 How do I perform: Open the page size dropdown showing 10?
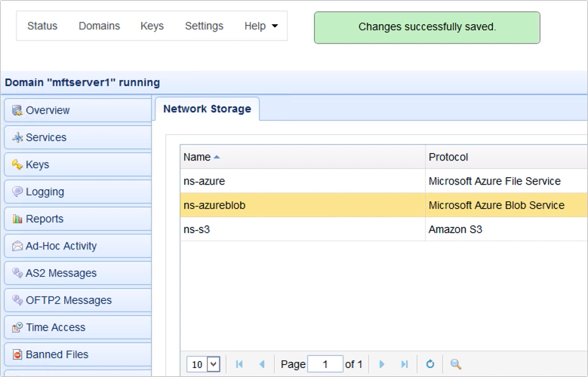[x=203, y=364]
